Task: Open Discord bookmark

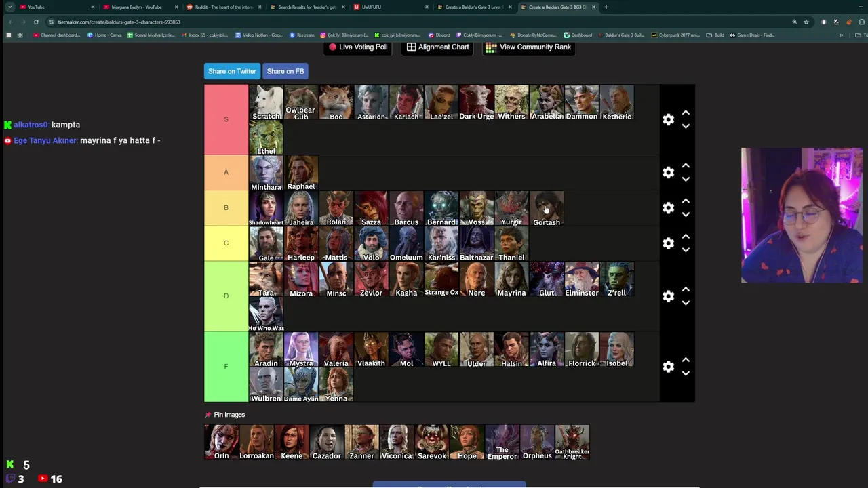Action: 439,35
